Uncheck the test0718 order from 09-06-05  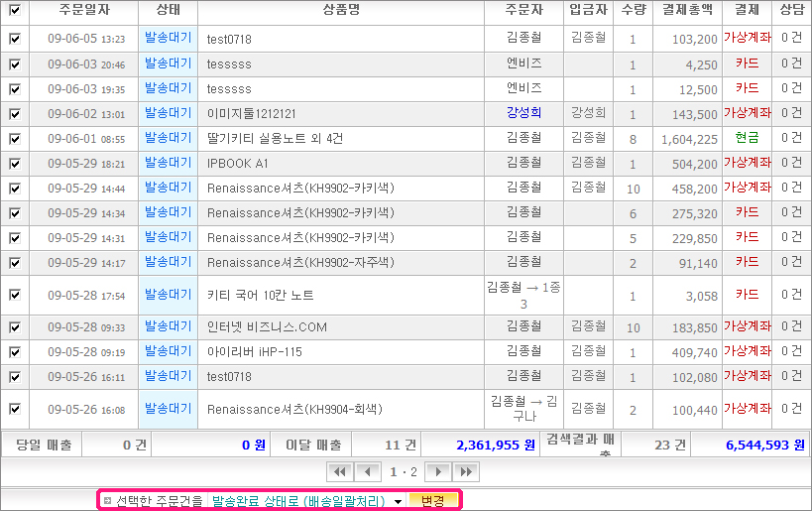coord(14,39)
